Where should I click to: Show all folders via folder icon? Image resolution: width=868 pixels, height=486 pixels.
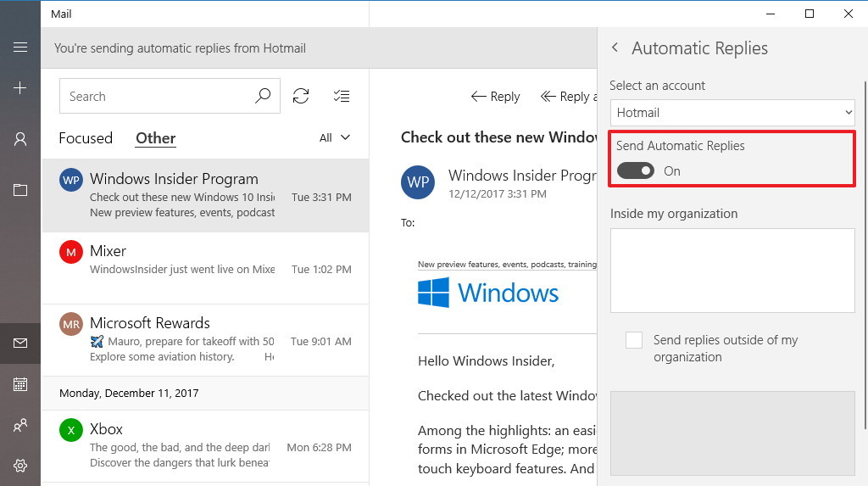(x=20, y=190)
